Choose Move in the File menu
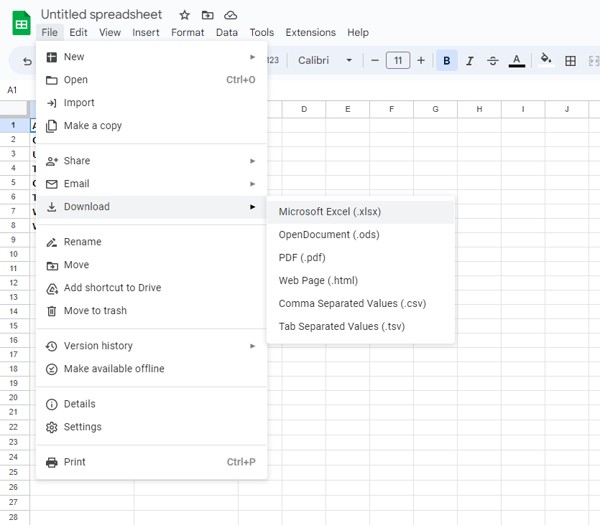The image size is (600, 525). point(152,265)
